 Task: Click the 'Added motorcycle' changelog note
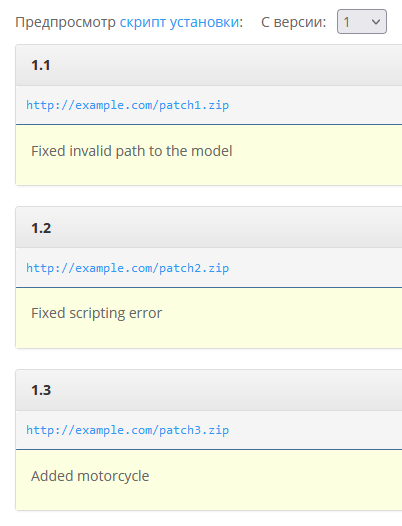point(90,476)
